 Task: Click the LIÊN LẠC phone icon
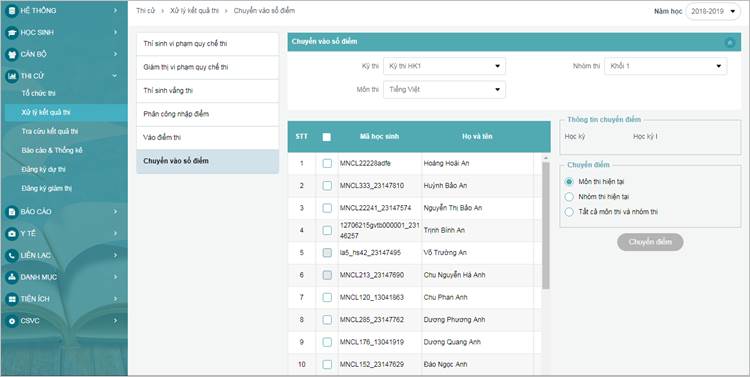[x=12, y=255]
